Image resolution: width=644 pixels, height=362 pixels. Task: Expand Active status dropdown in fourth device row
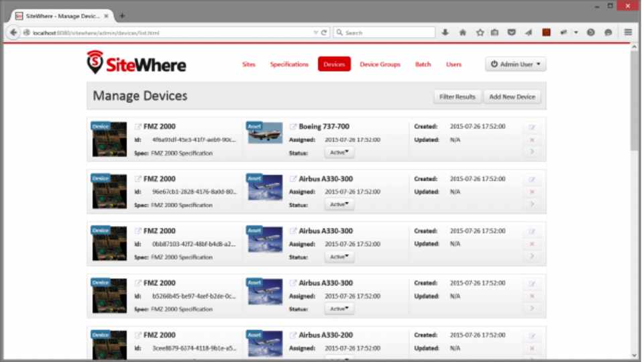pyautogui.click(x=339, y=309)
